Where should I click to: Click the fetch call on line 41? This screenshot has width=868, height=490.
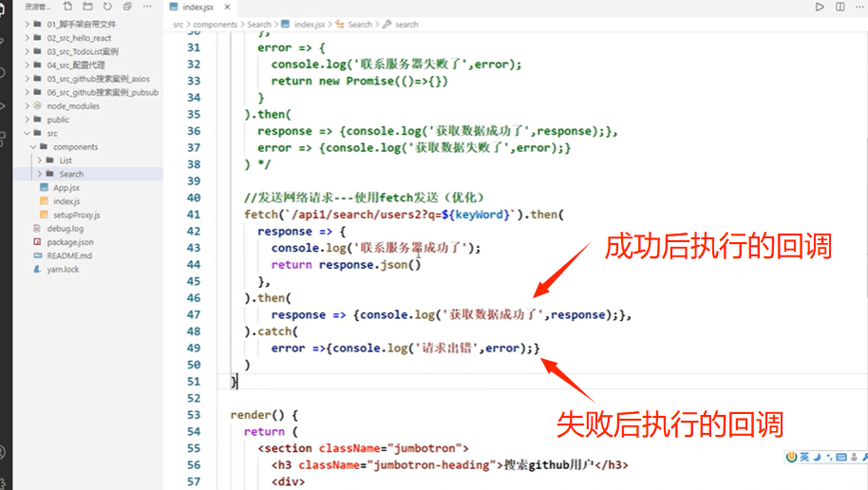point(261,215)
